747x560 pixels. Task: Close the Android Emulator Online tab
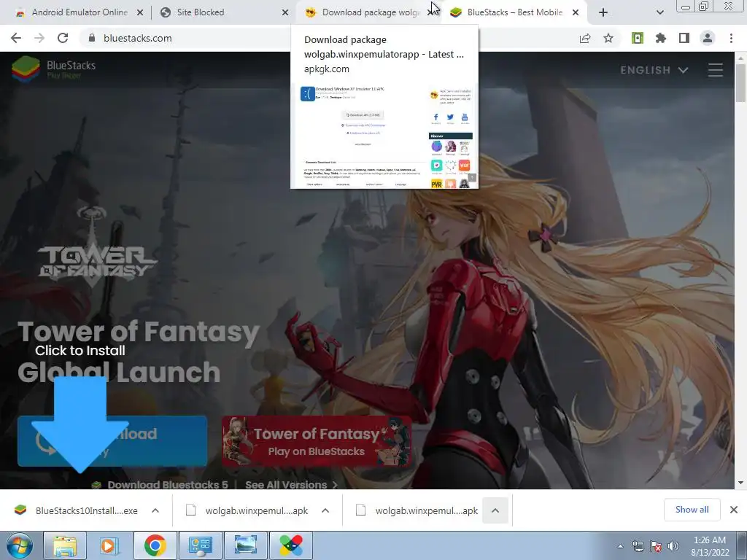click(139, 13)
